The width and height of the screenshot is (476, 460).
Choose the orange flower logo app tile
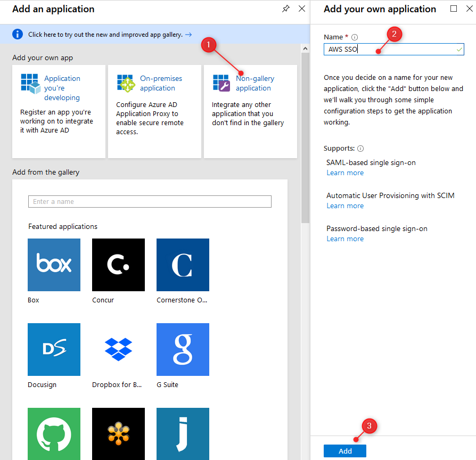click(x=118, y=434)
